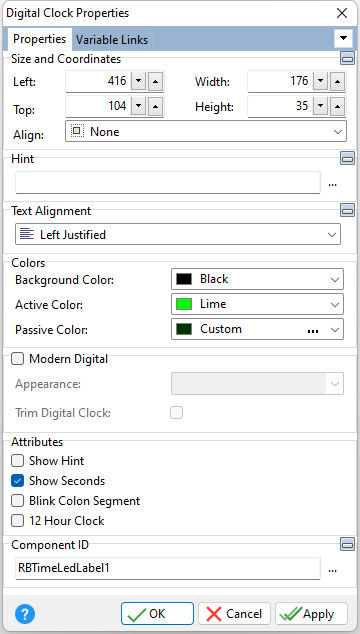Collapse the Hint section
Viewport: 360px width, 634px height.
click(347, 158)
